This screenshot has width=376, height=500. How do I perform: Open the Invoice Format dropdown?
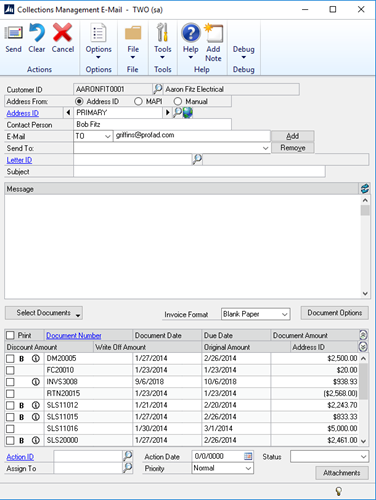(284, 314)
